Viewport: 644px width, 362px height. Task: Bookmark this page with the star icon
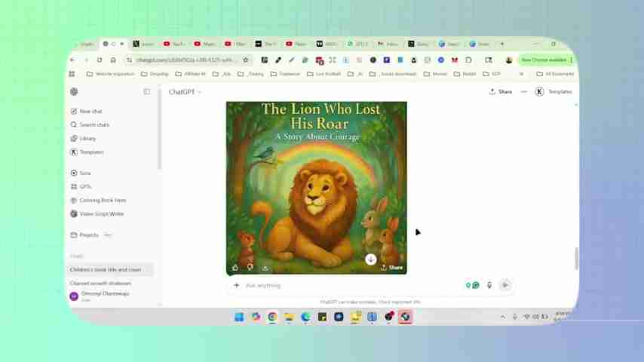pos(246,60)
